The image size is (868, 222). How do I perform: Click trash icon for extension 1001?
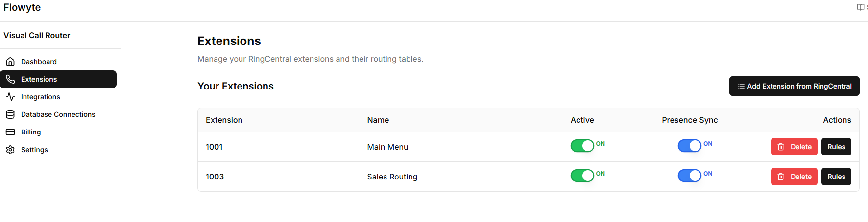[x=781, y=147]
